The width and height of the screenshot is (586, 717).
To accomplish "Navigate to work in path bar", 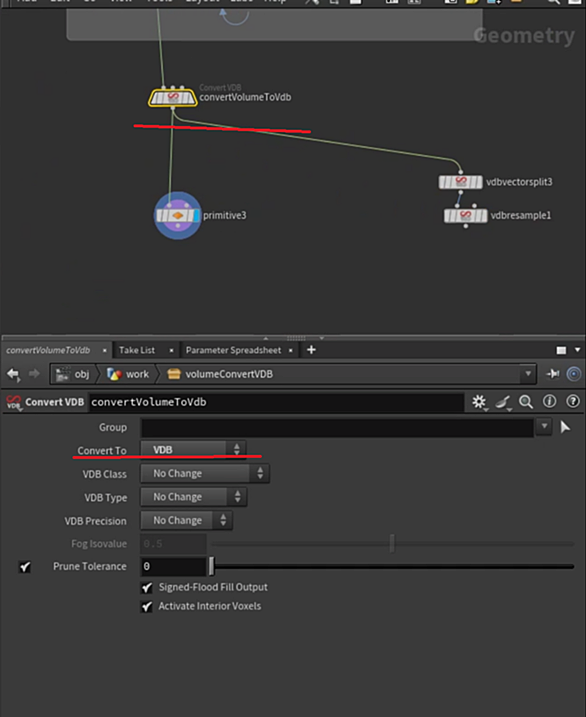I will point(128,374).
